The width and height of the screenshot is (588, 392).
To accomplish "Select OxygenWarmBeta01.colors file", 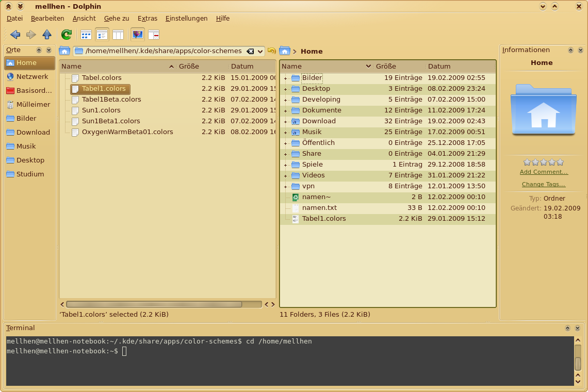I will pyautogui.click(x=127, y=132).
